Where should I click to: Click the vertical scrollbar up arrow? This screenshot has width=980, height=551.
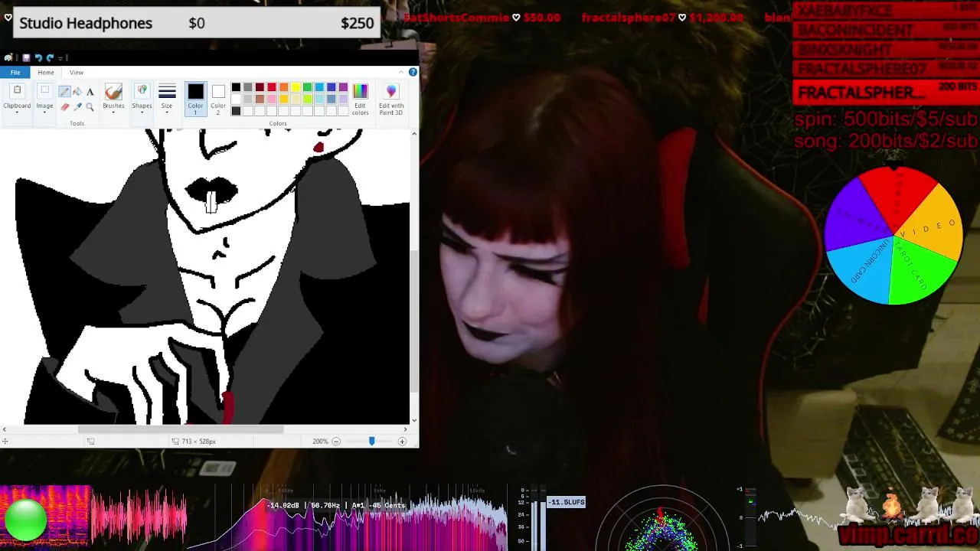pyautogui.click(x=414, y=133)
